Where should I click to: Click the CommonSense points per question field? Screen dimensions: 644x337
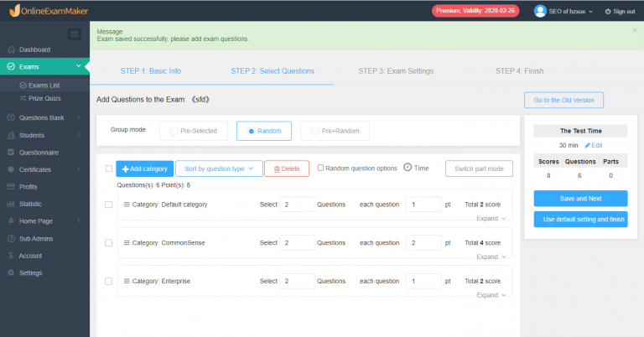click(423, 243)
